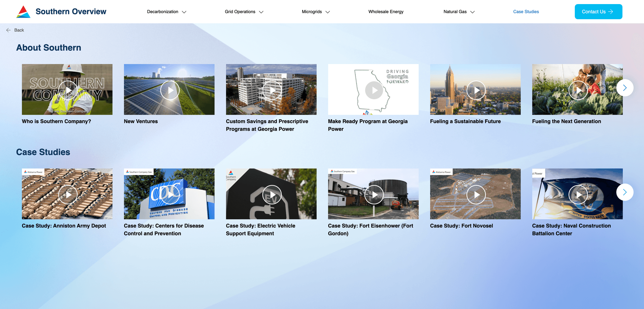Play the Who is Southern Company video

tap(68, 90)
